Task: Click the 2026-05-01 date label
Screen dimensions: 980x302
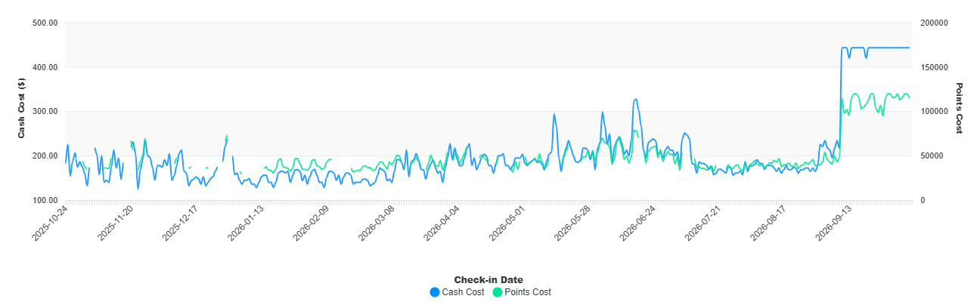Action: pyautogui.click(x=507, y=223)
